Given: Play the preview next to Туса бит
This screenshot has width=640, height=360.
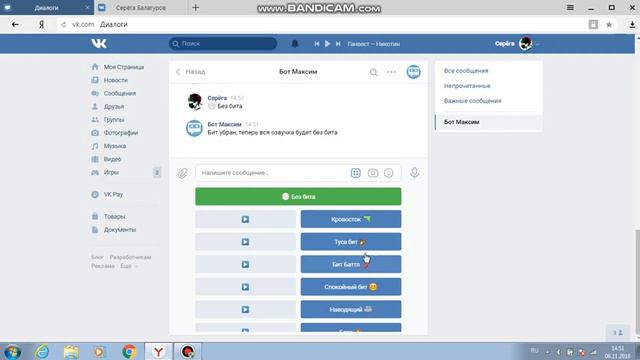Looking at the screenshot, I should click(x=245, y=242).
